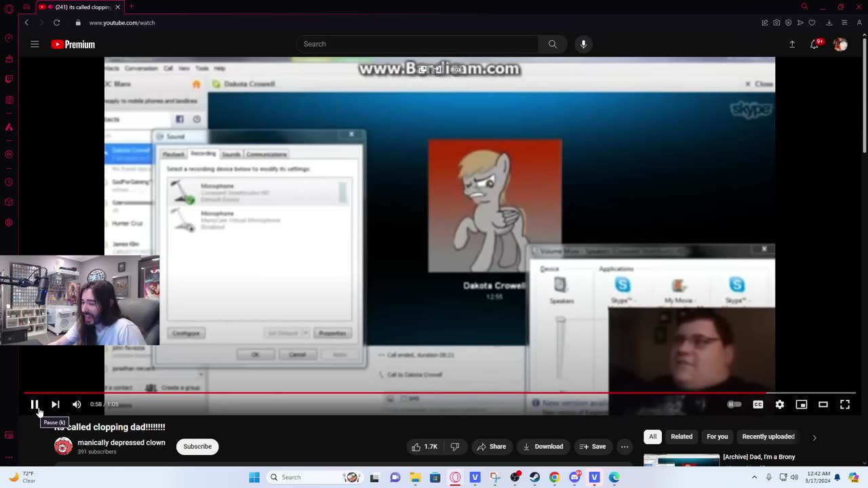Go to YouTube Premium home logo
This screenshot has height=488, width=868.
point(73,45)
